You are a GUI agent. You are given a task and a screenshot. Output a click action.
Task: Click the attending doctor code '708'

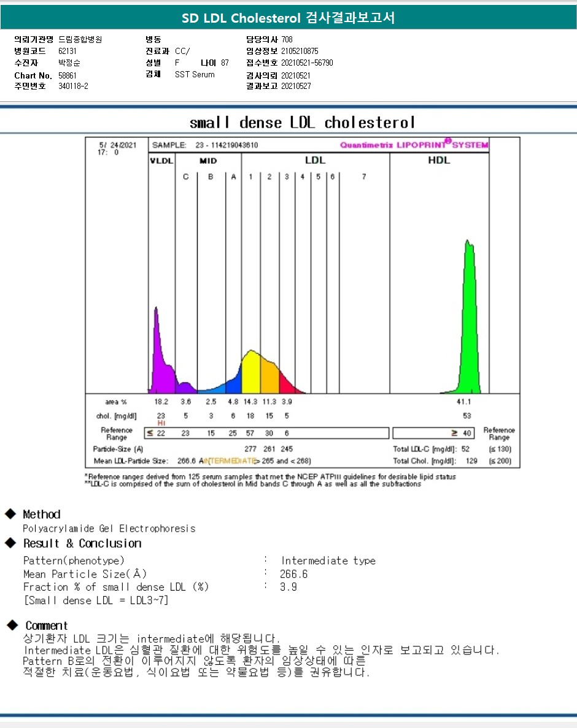tap(287, 39)
